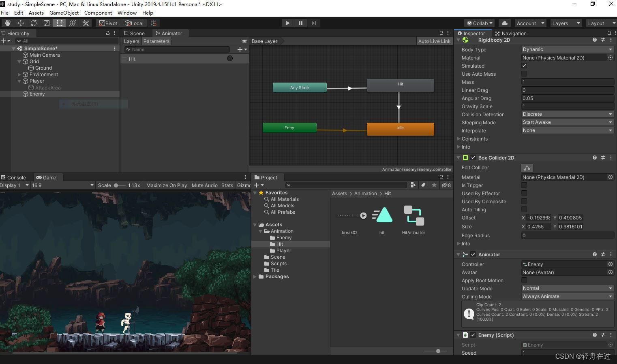Open the cloud services icon
The image size is (617, 364).
[x=504, y=23]
